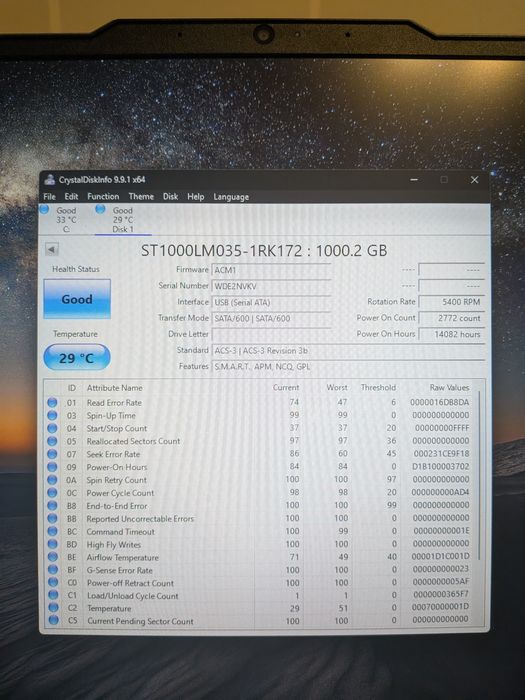This screenshot has width=525, height=700.
Task: Click the Power On Hours value
Action: coord(451,334)
